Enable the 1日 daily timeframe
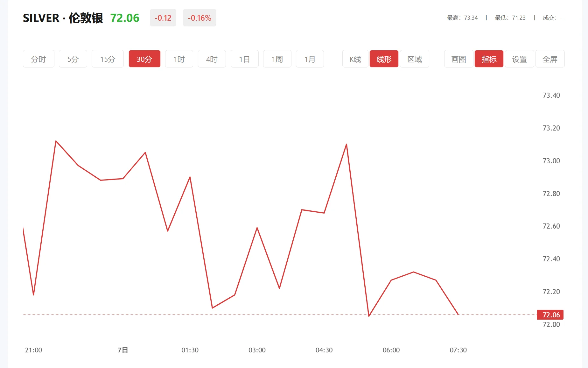Viewport: 588px width, 368px height. coord(244,59)
